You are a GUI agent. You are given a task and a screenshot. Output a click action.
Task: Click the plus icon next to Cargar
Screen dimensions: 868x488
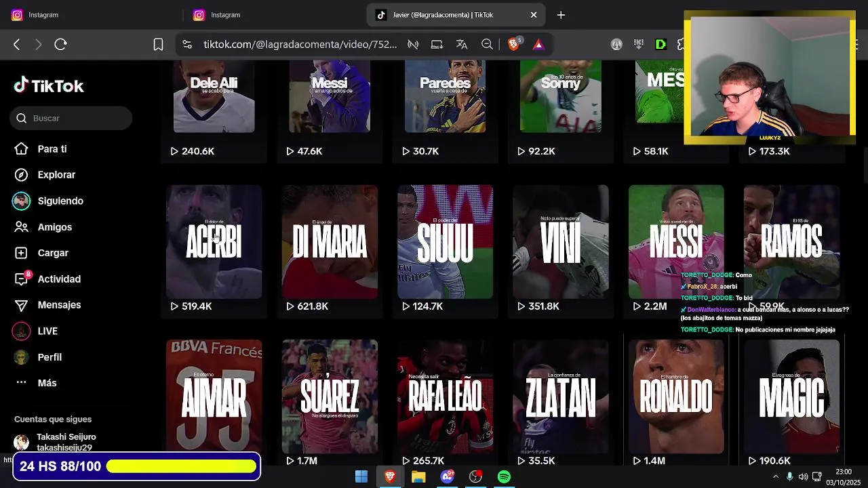pyautogui.click(x=21, y=253)
